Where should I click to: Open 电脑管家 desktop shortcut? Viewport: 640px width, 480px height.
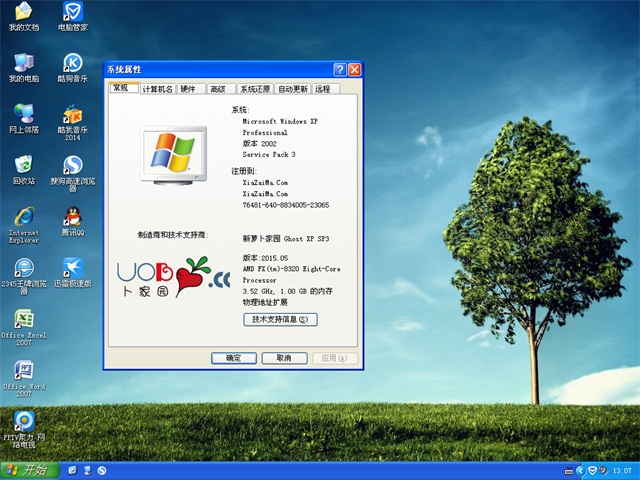pyautogui.click(x=72, y=14)
